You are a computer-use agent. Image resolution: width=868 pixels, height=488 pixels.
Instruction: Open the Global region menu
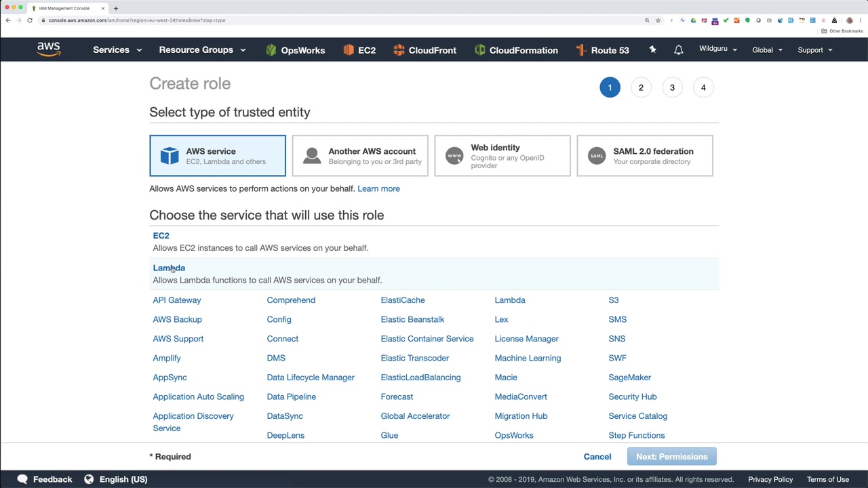coord(767,50)
